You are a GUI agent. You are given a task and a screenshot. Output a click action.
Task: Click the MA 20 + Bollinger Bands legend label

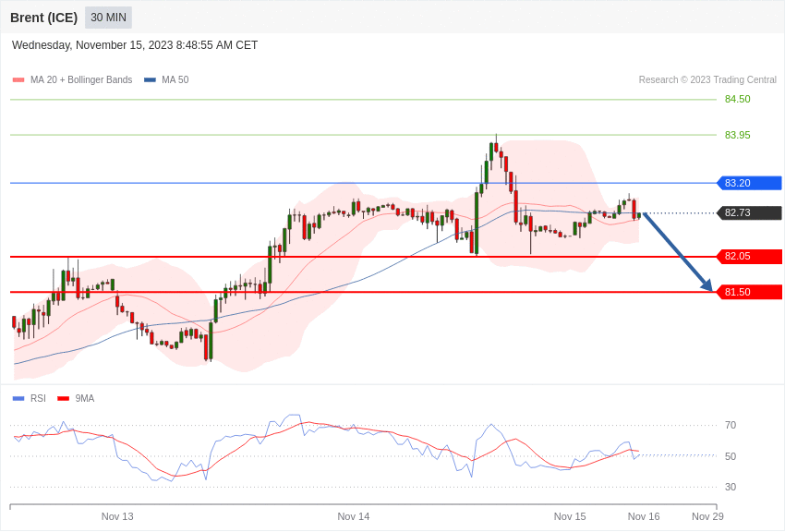tap(81, 79)
